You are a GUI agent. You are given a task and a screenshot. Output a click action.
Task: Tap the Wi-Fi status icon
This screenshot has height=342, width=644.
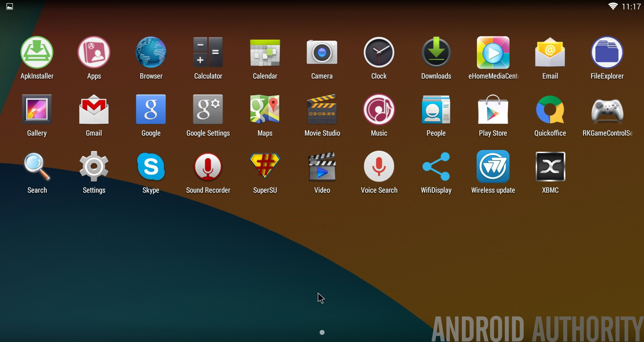[613, 6]
